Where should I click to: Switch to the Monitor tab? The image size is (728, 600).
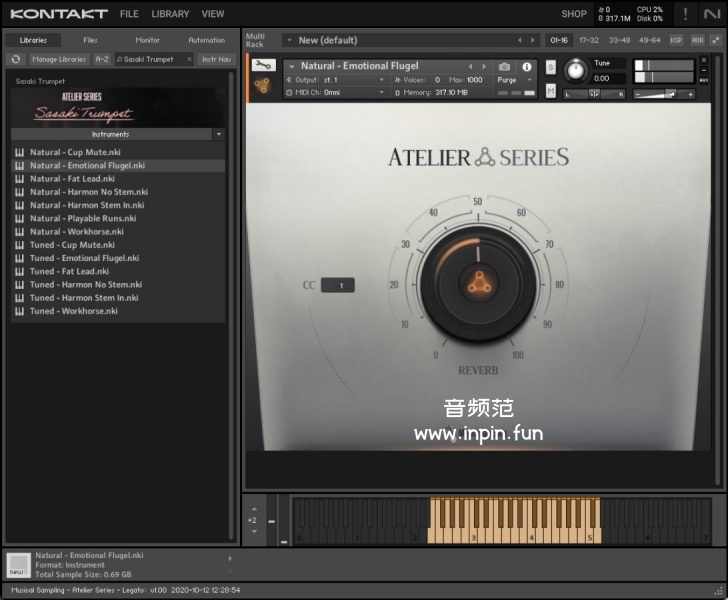point(148,40)
